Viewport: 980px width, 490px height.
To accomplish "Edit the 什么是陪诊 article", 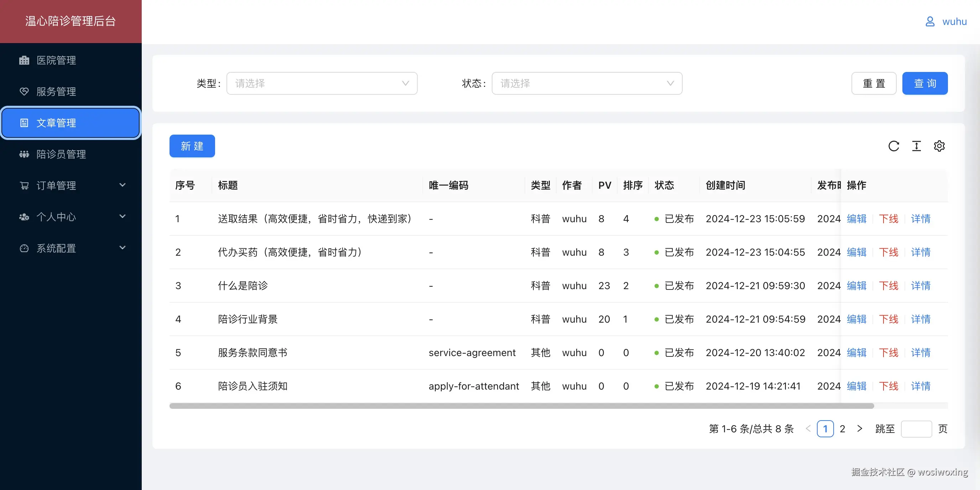I will pyautogui.click(x=856, y=286).
